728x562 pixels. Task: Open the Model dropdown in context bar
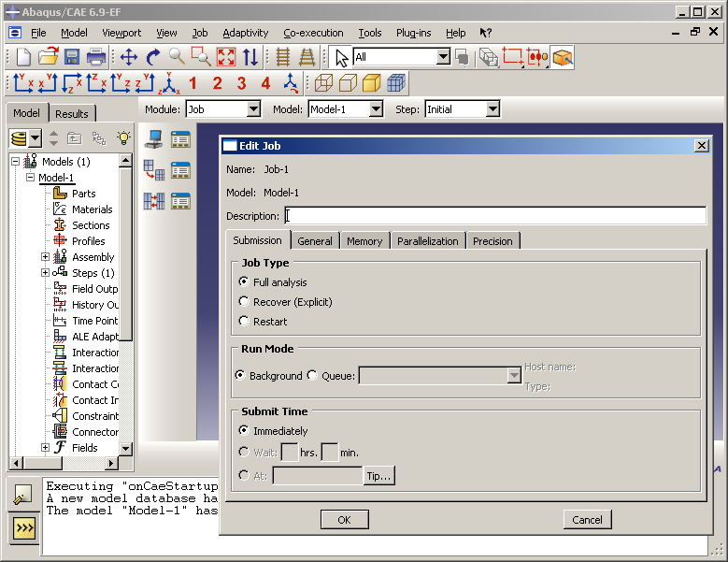click(376, 109)
